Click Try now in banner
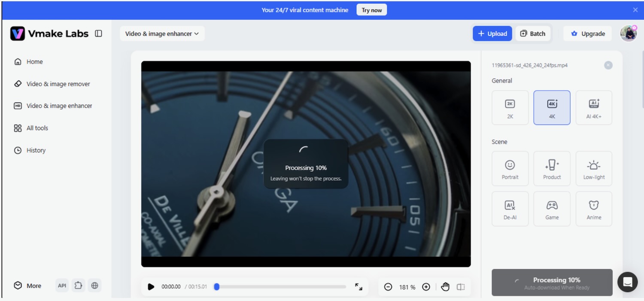Viewport: 644px width, 301px height. 371,10
